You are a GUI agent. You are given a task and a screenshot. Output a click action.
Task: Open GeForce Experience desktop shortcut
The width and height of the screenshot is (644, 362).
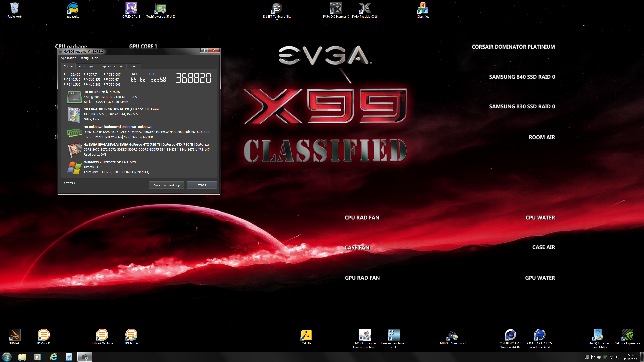coord(627,337)
